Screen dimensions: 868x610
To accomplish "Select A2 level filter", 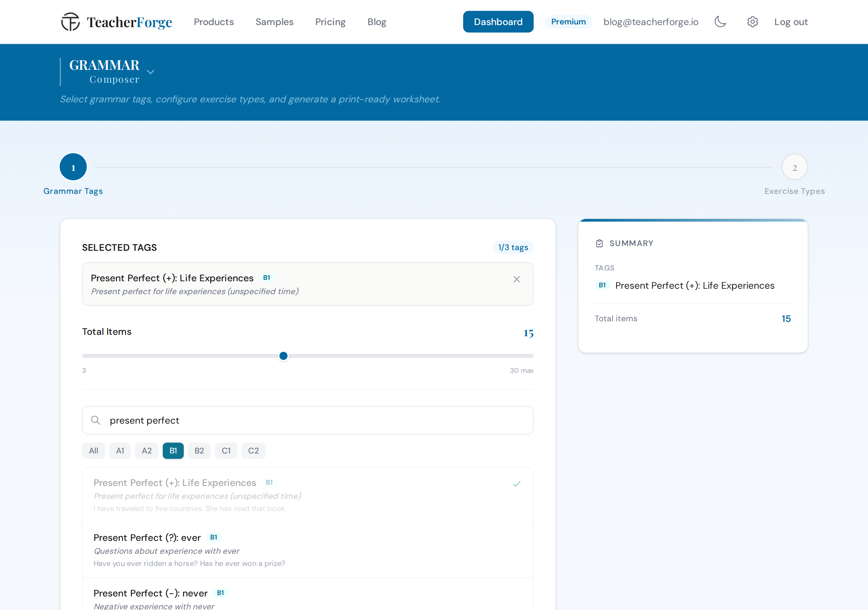I will tap(147, 450).
